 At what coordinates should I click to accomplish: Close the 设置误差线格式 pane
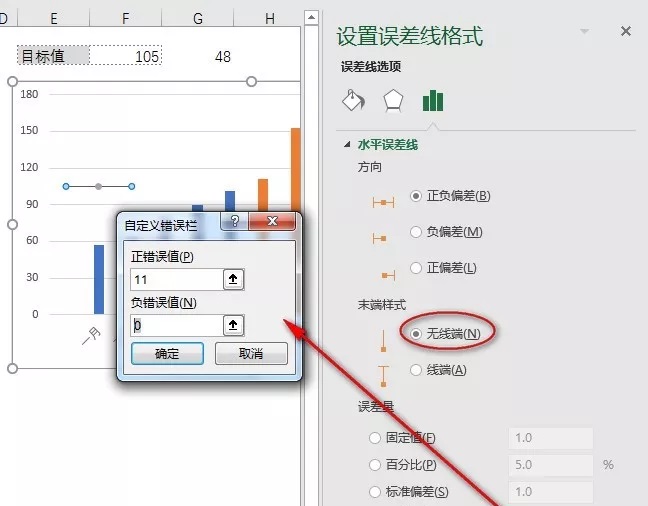coord(626,32)
